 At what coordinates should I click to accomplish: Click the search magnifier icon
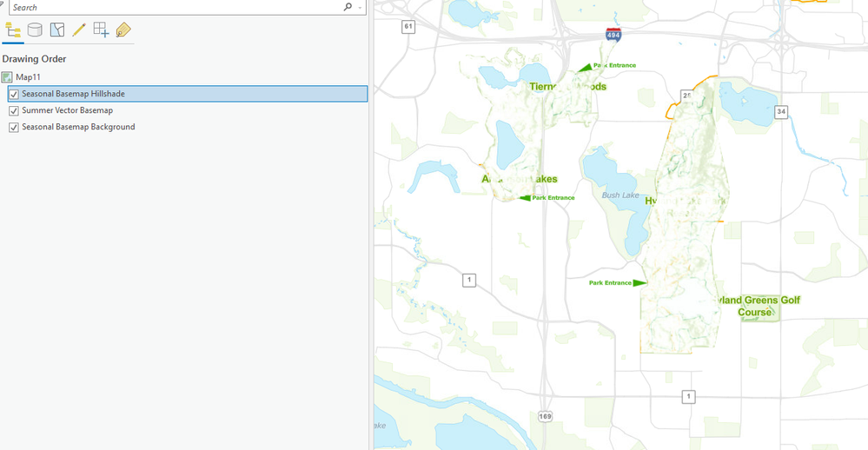click(x=348, y=7)
